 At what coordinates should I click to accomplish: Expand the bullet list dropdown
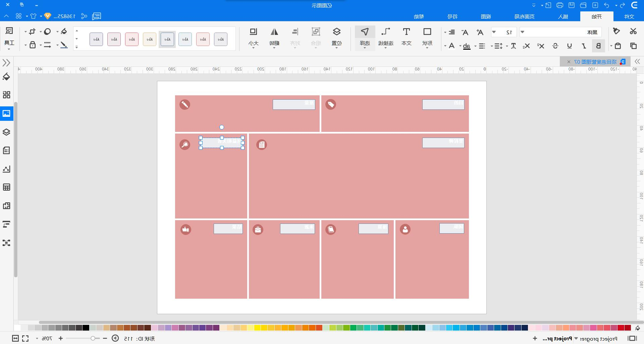click(x=475, y=46)
